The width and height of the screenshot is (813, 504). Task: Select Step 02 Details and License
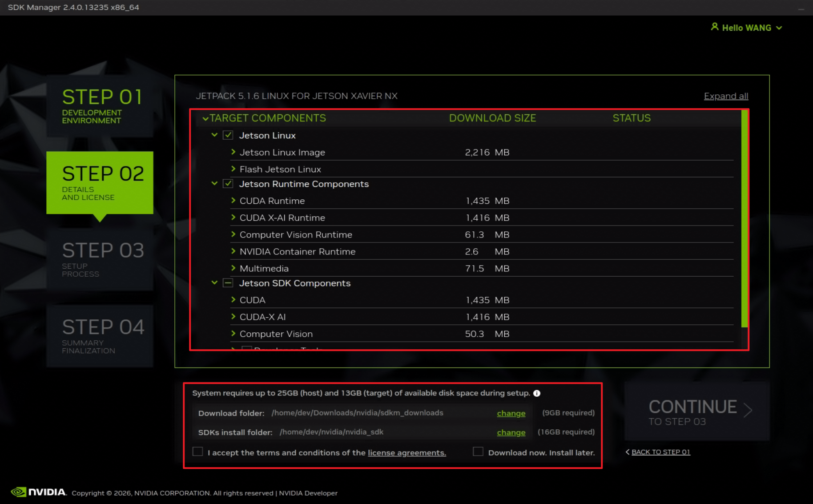coord(100,182)
